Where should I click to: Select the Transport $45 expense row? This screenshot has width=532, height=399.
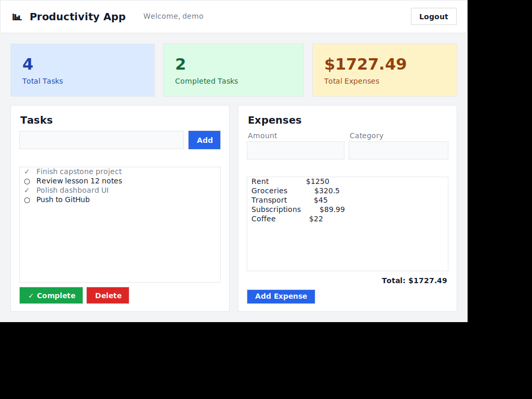348,200
